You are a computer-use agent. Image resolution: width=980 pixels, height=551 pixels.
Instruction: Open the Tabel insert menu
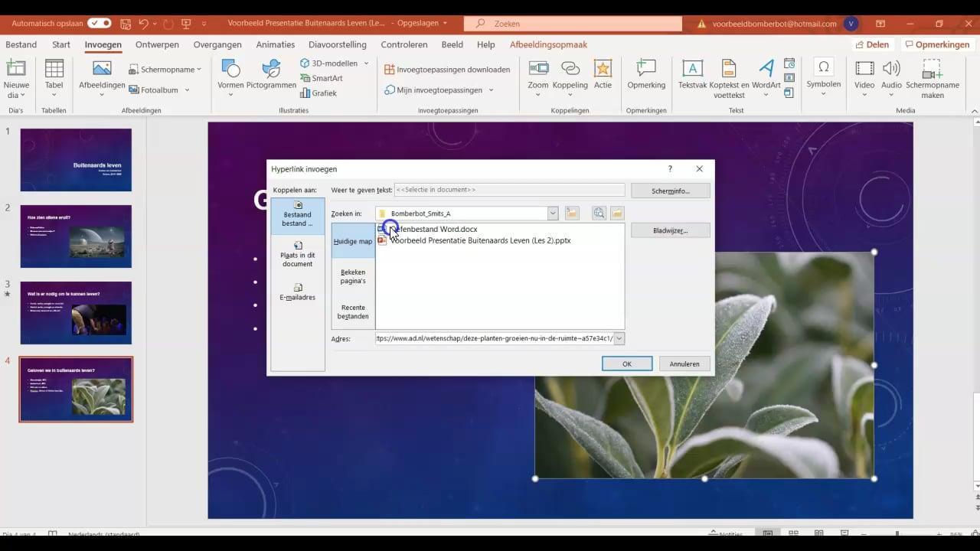point(54,79)
